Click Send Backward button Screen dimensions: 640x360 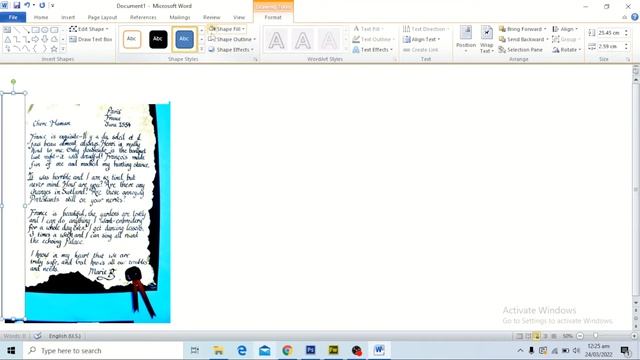click(x=522, y=39)
